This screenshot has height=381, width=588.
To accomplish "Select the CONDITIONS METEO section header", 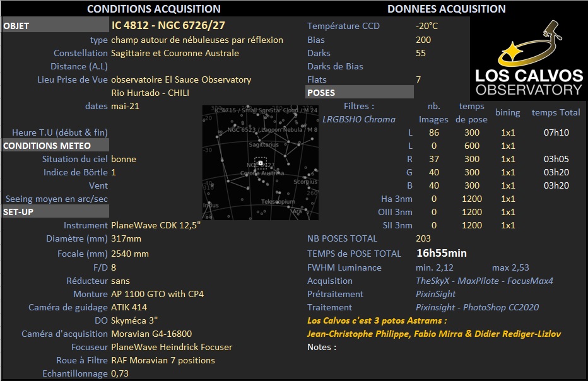I will [x=56, y=146].
